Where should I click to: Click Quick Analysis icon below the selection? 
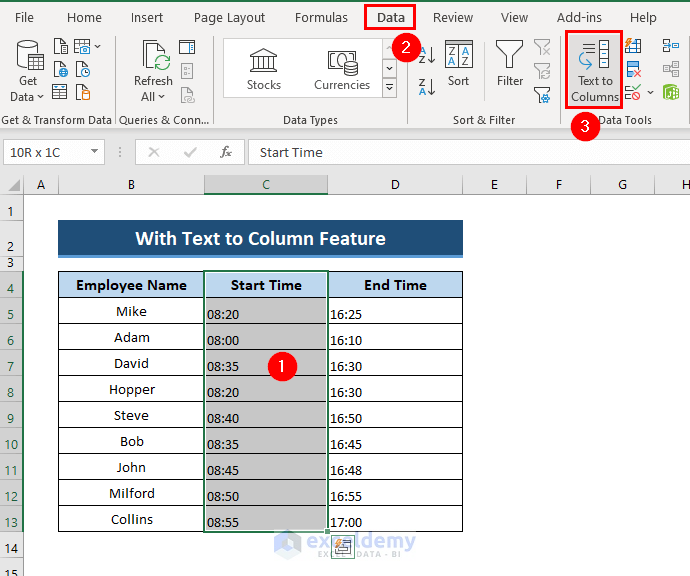[343, 546]
